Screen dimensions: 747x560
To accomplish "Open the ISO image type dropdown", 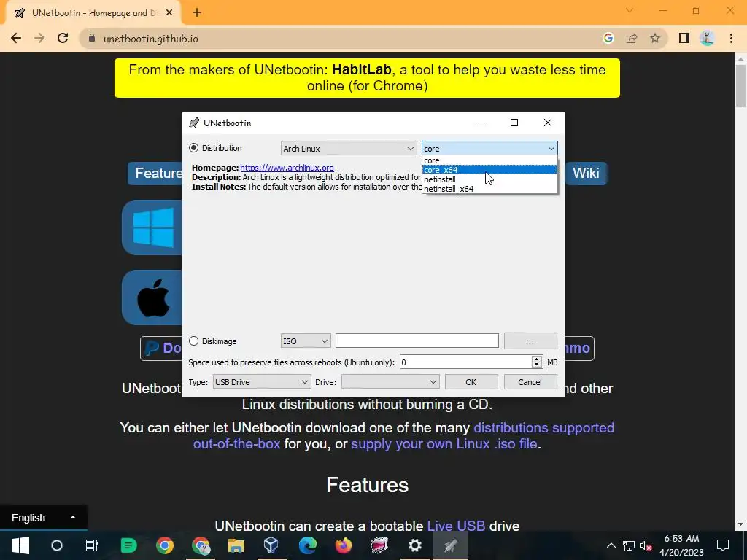I will pyautogui.click(x=306, y=341).
